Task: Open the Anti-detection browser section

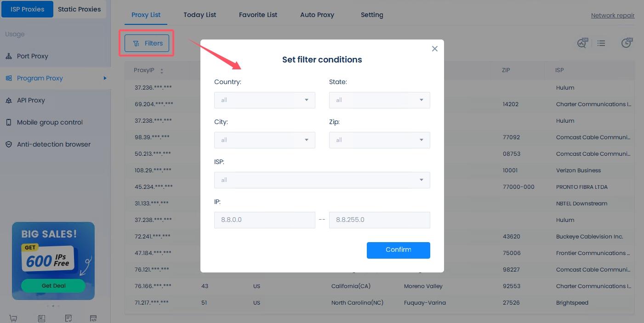Action: [53, 144]
